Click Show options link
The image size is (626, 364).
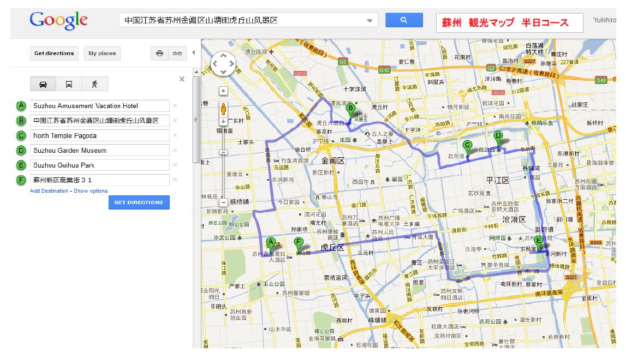tap(91, 191)
